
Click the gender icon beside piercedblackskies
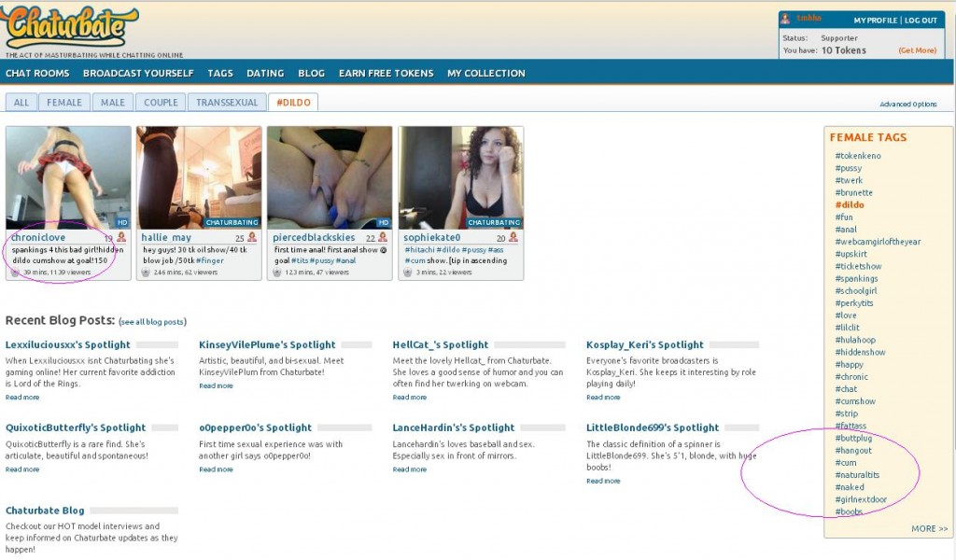point(383,237)
